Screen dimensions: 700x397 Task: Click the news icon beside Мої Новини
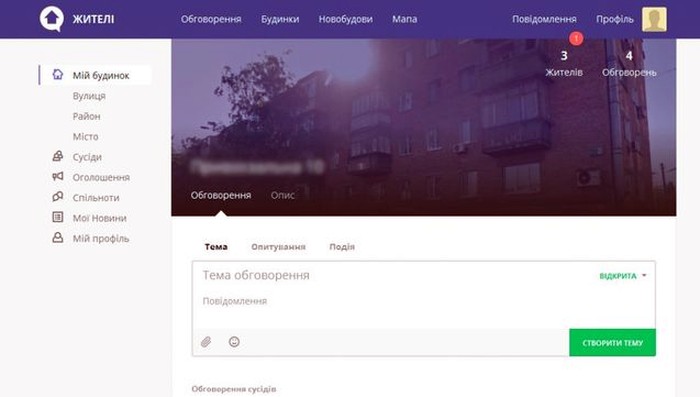coord(58,217)
